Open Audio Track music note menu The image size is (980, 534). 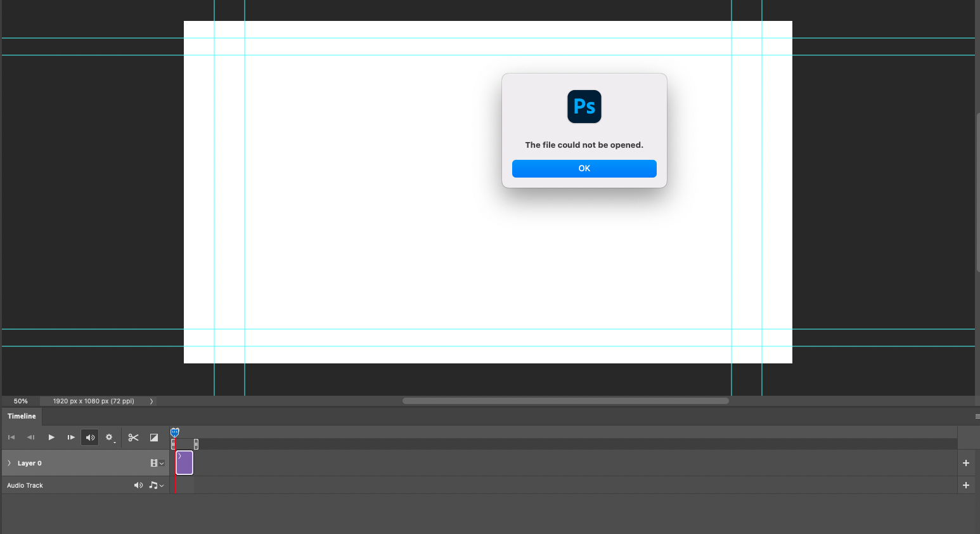click(x=156, y=485)
